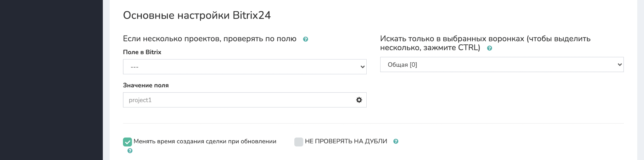644x160 pixels.
Task: Click 'Если несколько проектов, проверять по полю' text
Action: point(210,39)
